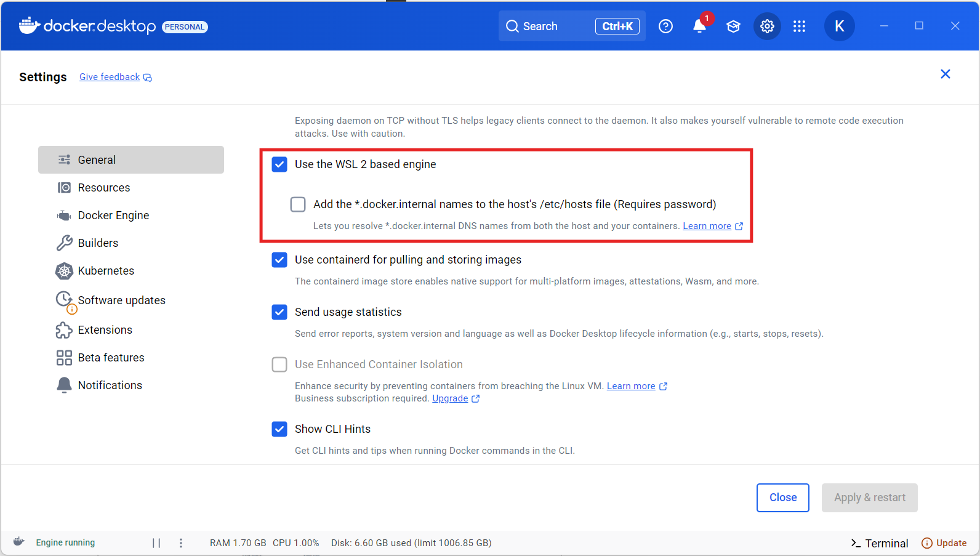Open Docker Engine settings section
980x556 pixels.
131,216
